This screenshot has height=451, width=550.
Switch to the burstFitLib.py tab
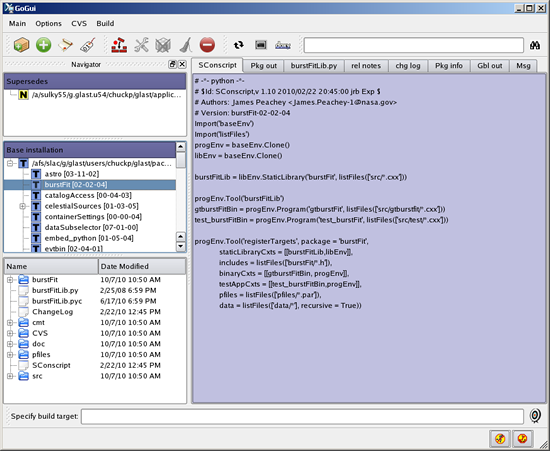(314, 66)
